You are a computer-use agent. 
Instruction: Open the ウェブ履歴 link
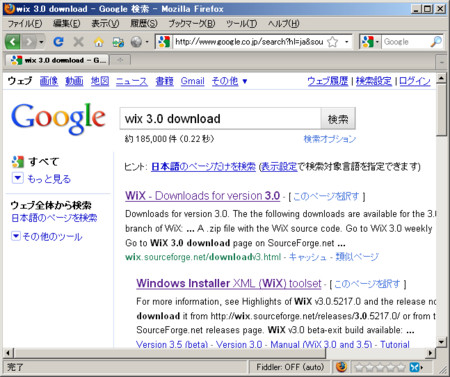(327, 81)
